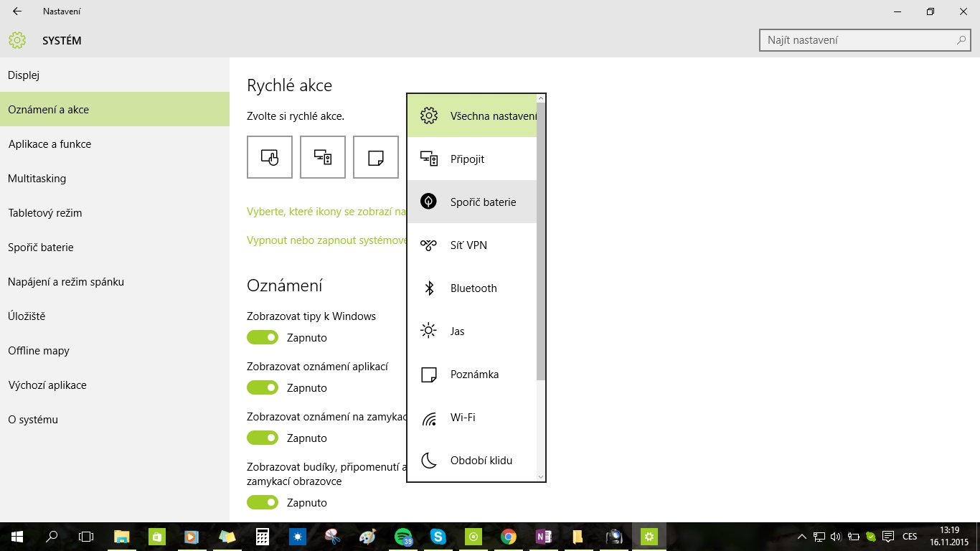The image size is (980, 551).
Task: Open Action Center notification icon in tray
Action: pos(888,536)
